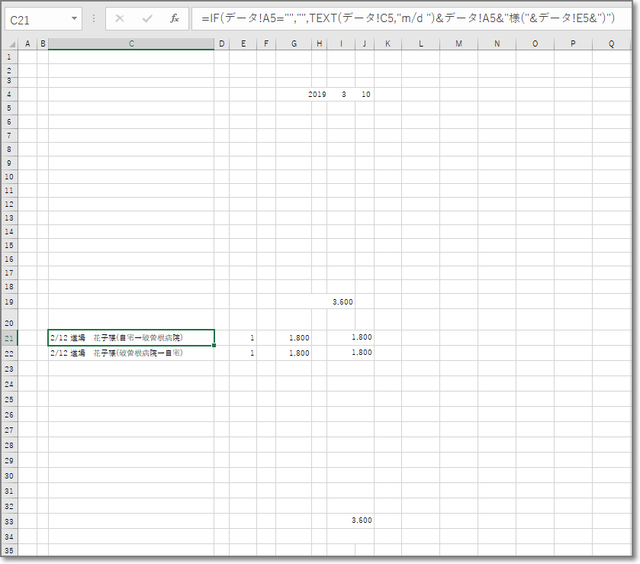Image resolution: width=640 pixels, height=564 pixels.
Task: Click cell containing 10 in row 4
Action: 365,93
